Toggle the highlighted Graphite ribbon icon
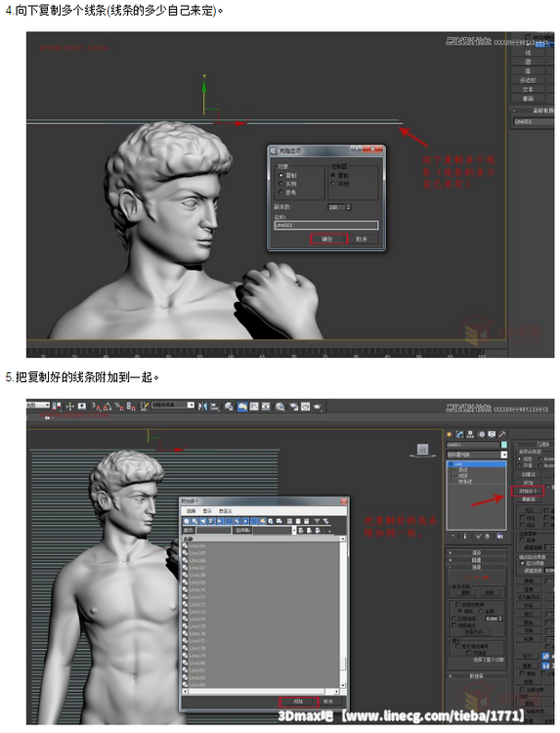 (x=242, y=407)
